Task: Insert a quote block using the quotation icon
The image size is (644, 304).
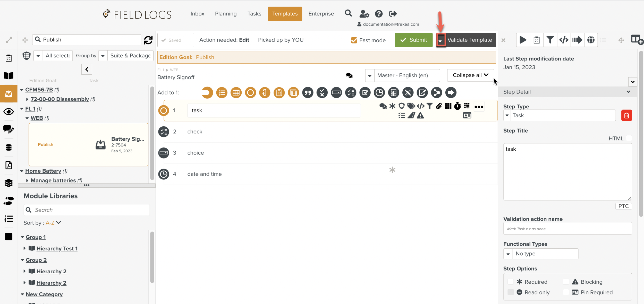Action: pos(308,92)
